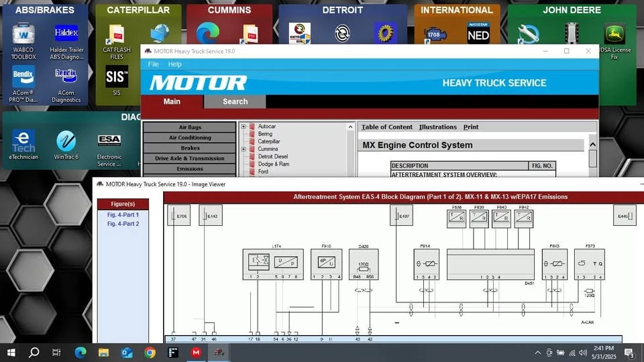The width and height of the screenshot is (644, 362).
Task: Open the Detroit yellow gear icon
Action: 386,34
